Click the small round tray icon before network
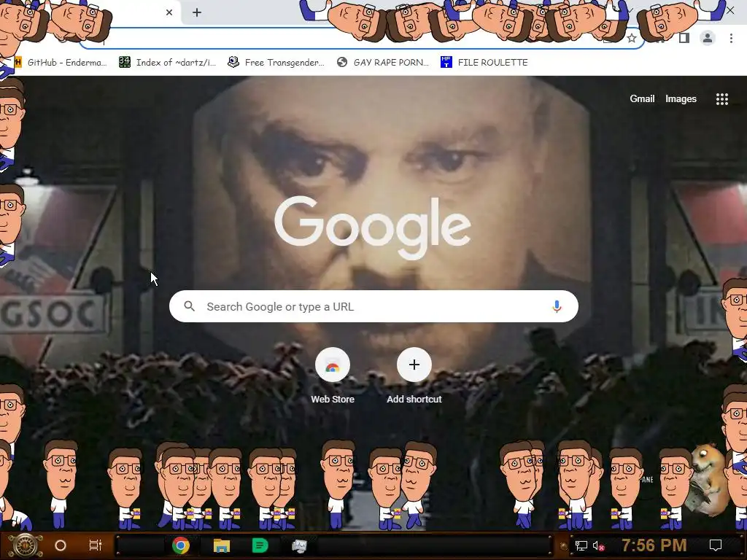Screen dimensions: 747x560 coord(564,546)
